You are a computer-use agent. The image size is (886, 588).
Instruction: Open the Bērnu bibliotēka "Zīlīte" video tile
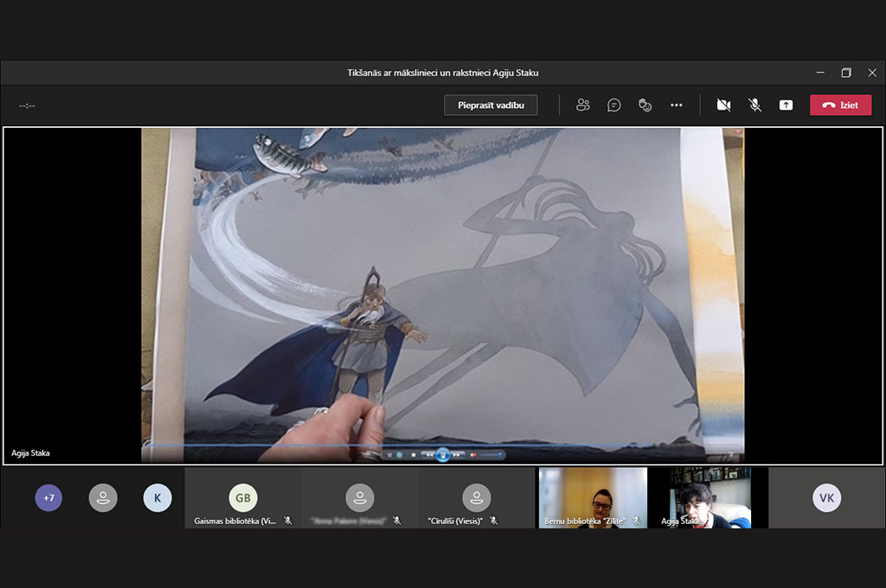pos(593,497)
